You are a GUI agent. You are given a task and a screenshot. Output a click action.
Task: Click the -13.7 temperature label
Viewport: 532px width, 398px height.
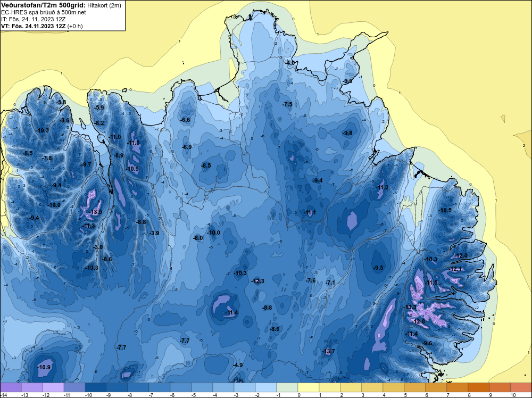click(329, 351)
